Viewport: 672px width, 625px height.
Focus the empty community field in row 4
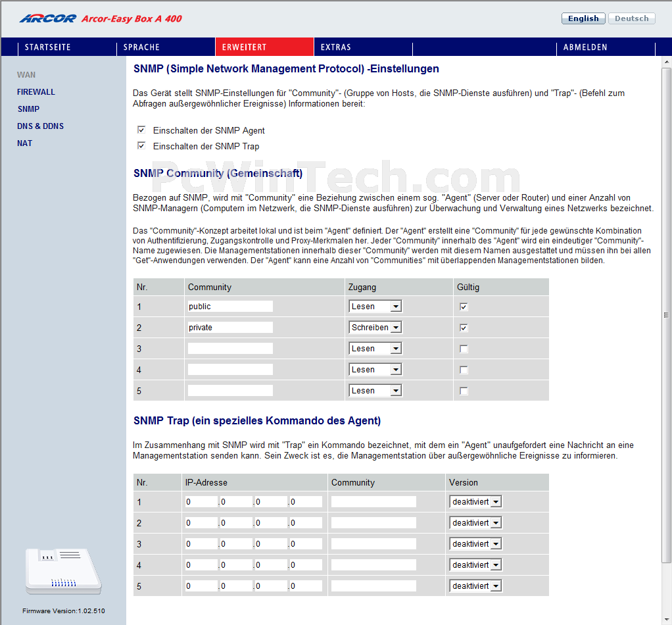[x=230, y=369]
